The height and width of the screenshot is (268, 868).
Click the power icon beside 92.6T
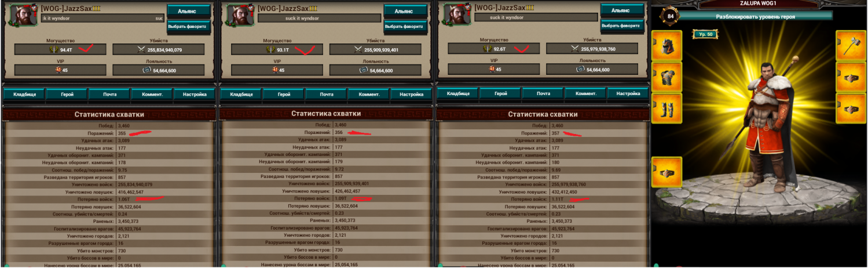tap(487, 49)
